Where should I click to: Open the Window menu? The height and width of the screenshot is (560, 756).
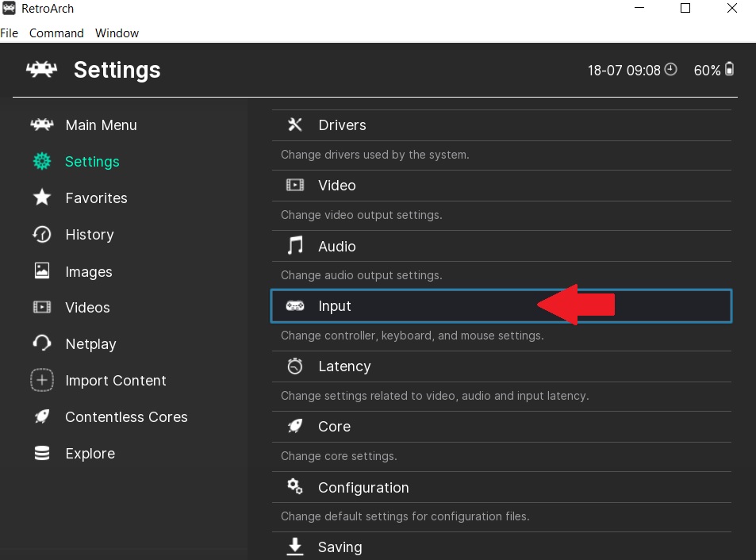[117, 33]
